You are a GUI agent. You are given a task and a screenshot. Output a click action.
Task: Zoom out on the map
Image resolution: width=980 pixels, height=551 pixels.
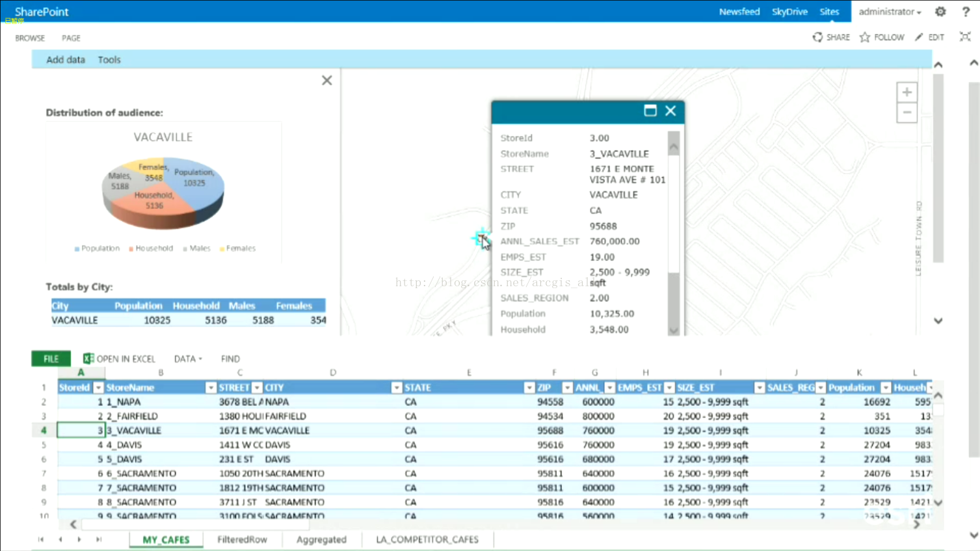coord(907,113)
